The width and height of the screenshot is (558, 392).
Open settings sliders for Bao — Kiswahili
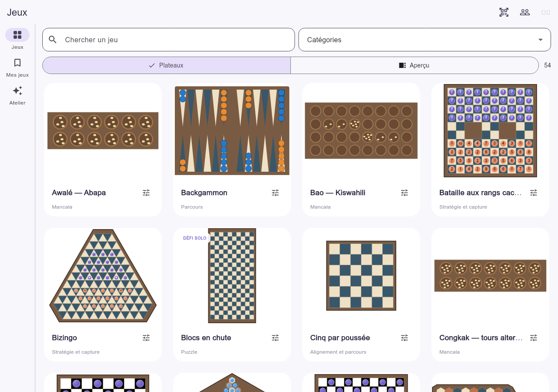(x=405, y=193)
